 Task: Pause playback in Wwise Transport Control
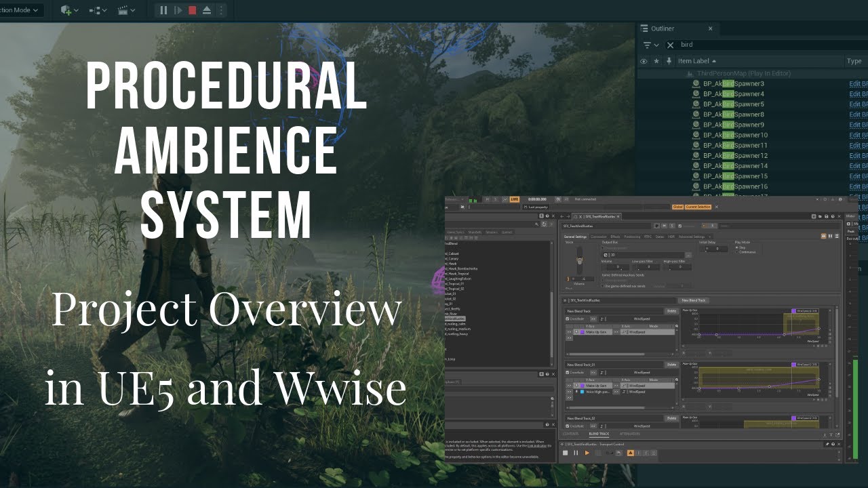coord(576,453)
